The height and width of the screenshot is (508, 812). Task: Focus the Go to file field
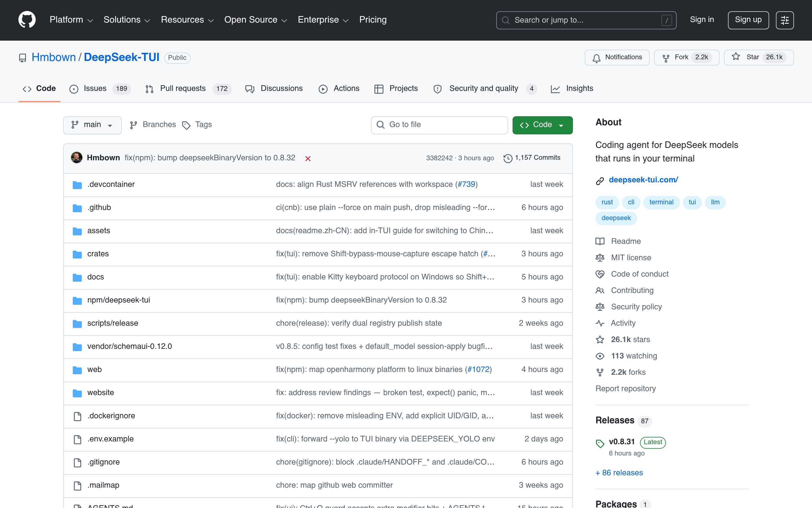tap(439, 125)
